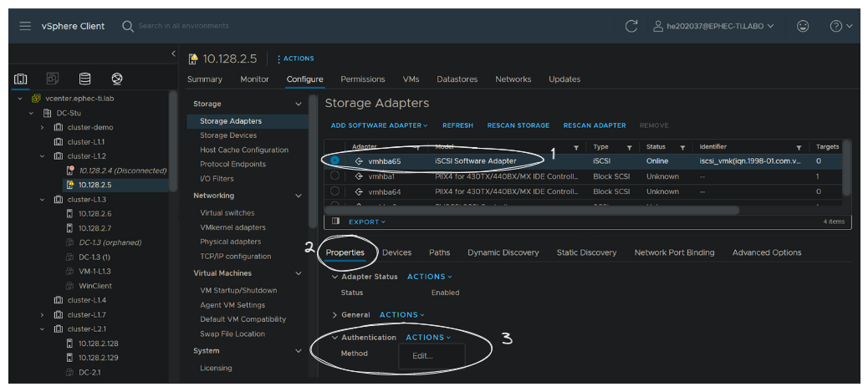Open the feedback smiley icon
868x392 pixels.
[803, 26]
